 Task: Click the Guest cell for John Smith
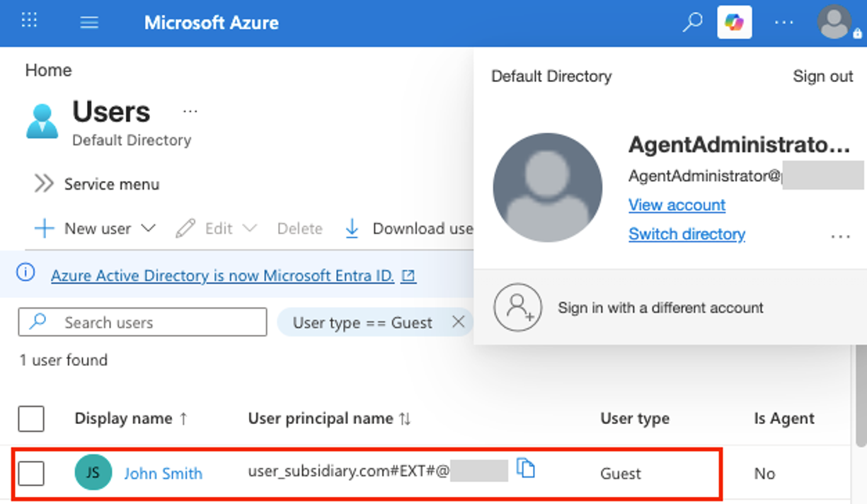pyautogui.click(x=621, y=474)
